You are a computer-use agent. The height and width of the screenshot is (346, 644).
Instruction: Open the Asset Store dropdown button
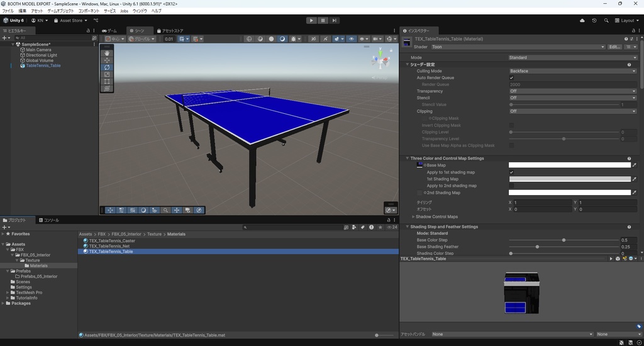pos(70,20)
